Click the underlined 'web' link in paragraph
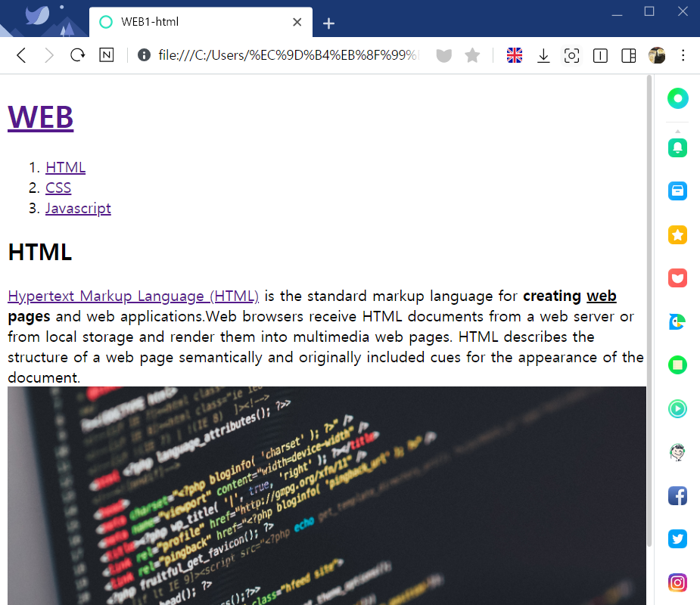Viewport: 700px width, 605px height. point(602,296)
